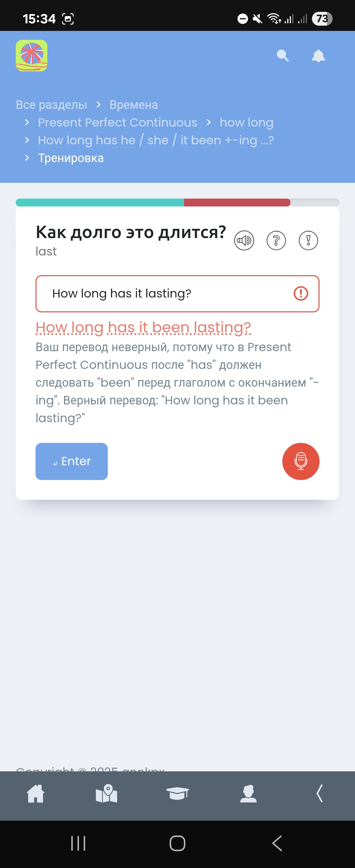Open the user profile tab

coord(248,794)
